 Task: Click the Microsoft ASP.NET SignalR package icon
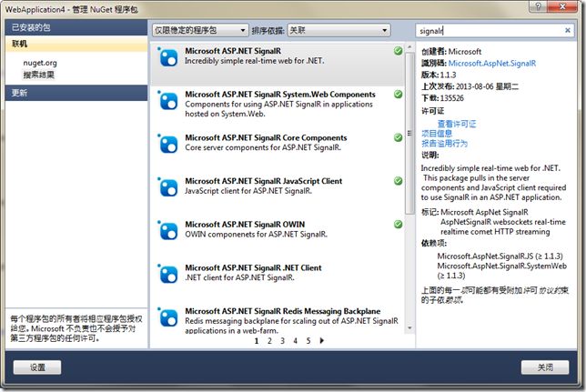(167, 57)
